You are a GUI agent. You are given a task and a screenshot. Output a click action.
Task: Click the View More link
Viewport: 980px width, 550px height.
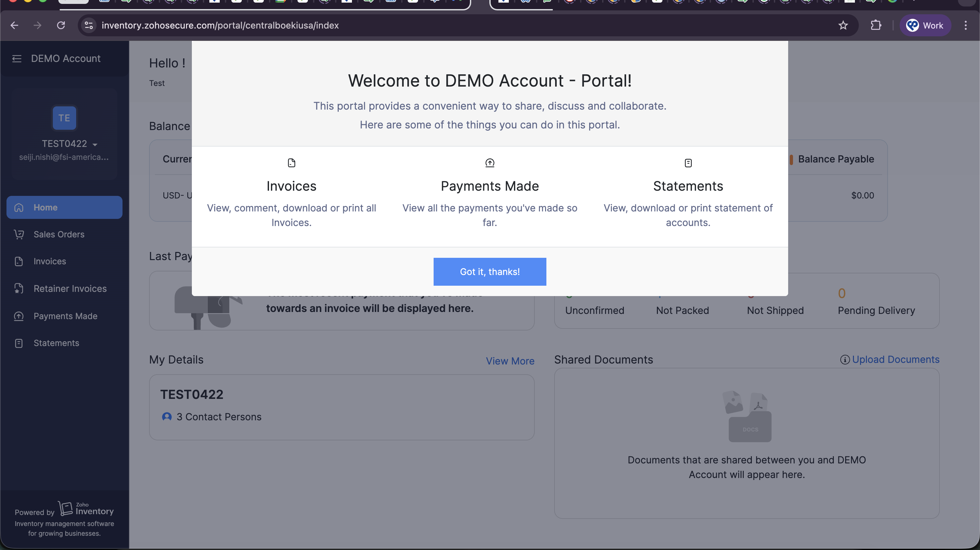[510, 361]
